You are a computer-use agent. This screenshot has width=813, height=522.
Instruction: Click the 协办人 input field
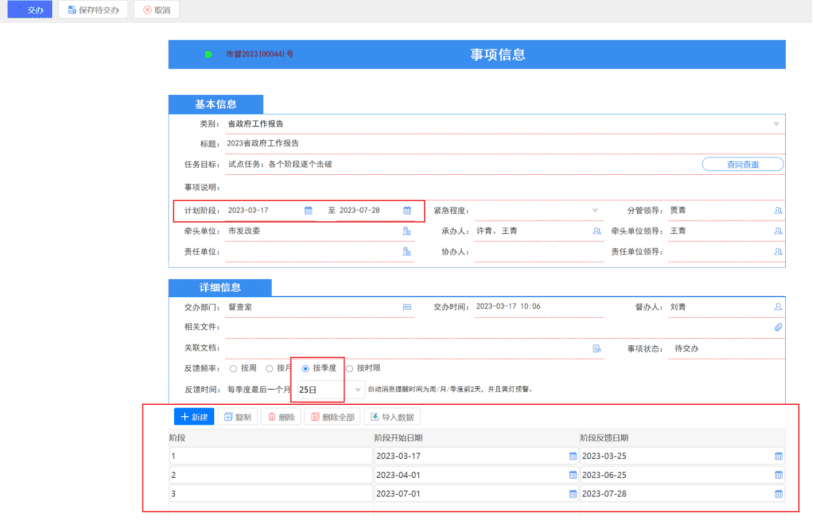[539, 252]
